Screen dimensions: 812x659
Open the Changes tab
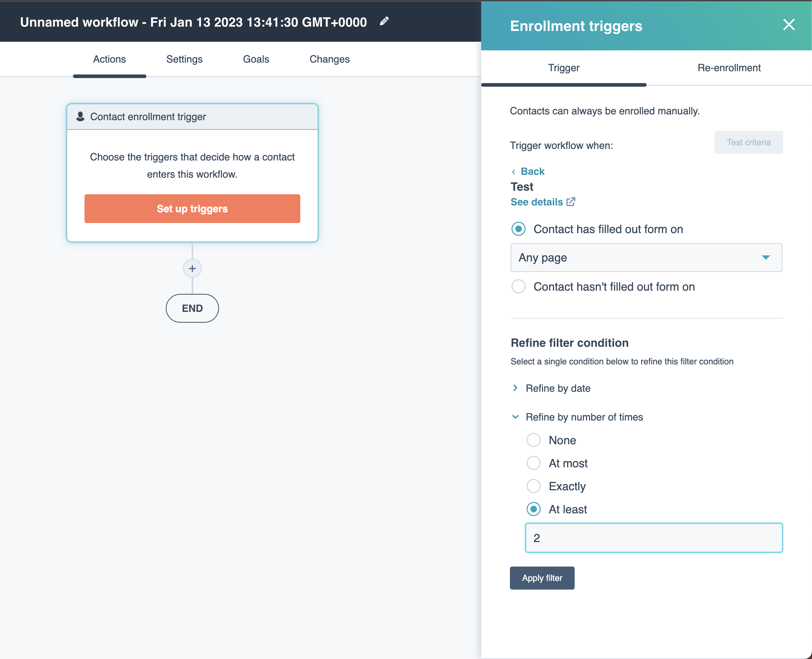329,59
